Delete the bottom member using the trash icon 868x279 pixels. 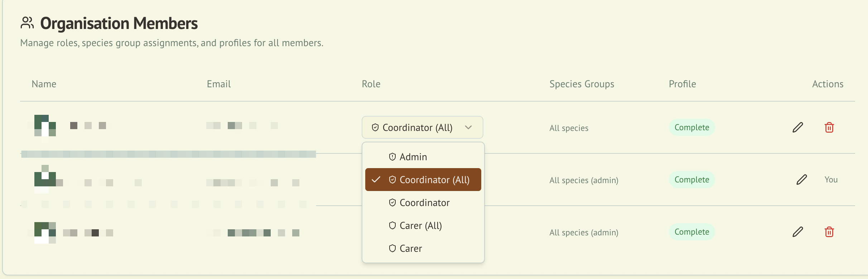click(829, 232)
